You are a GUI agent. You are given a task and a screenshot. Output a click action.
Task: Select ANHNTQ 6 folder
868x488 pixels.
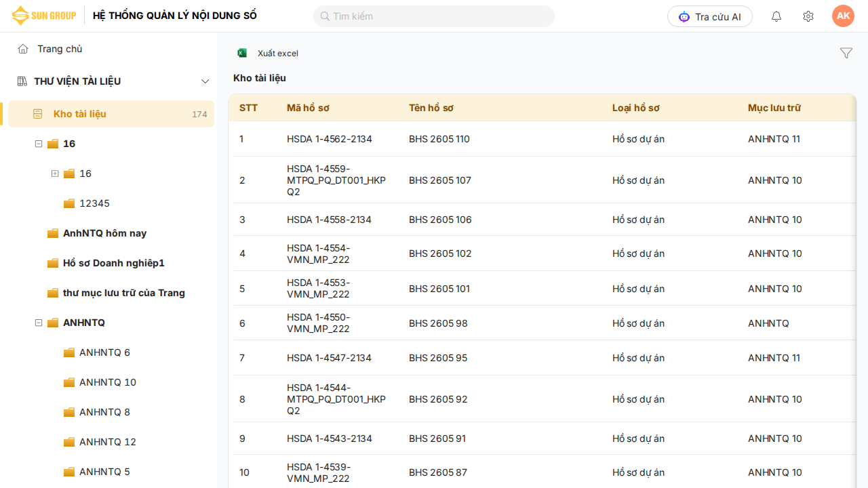point(104,352)
